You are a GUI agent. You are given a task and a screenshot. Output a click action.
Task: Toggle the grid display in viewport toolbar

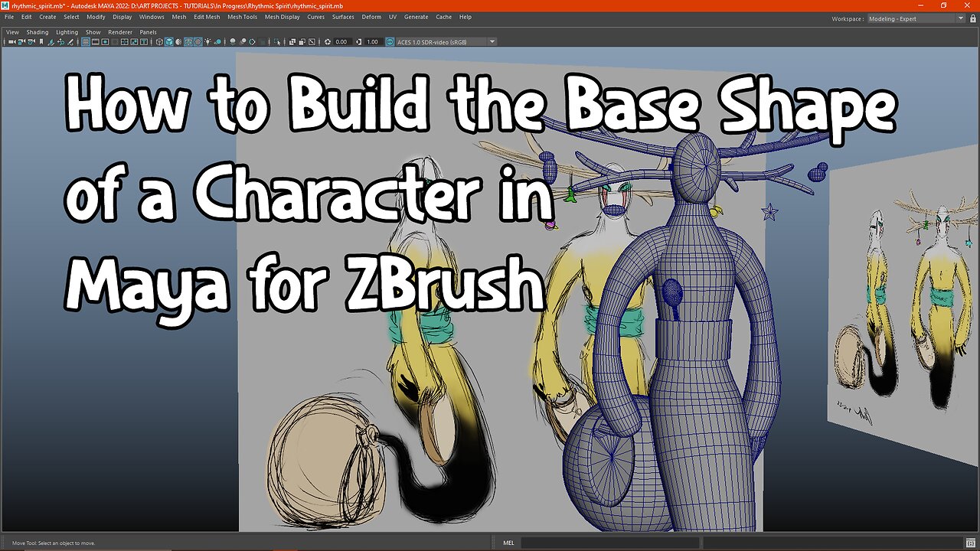tap(86, 42)
